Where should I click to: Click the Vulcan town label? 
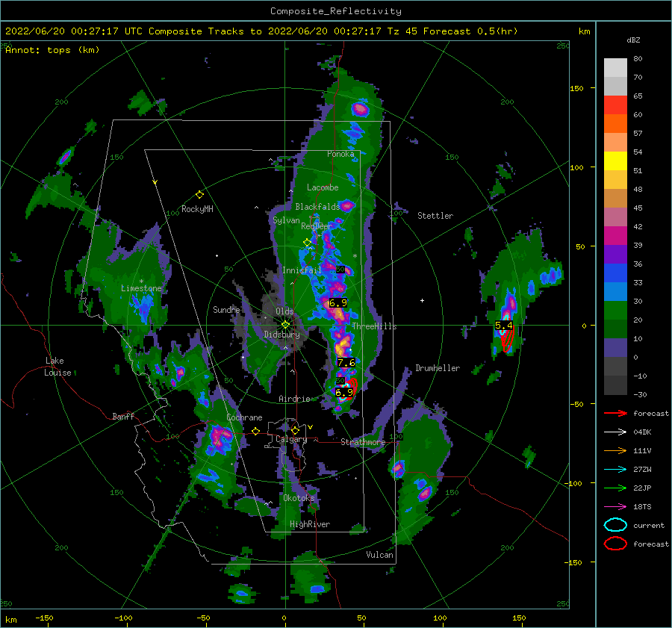[x=380, y=555]
